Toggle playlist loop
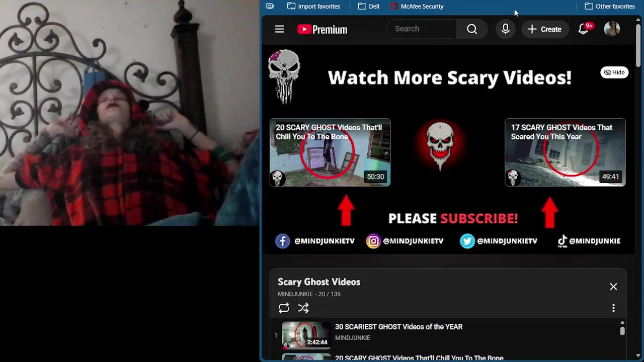644x362 pixels. coord(284,308)
